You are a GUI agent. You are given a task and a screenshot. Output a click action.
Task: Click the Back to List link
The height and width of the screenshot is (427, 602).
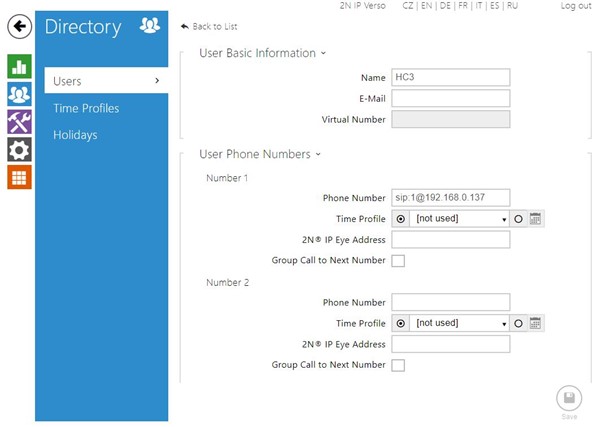point(210,25)
